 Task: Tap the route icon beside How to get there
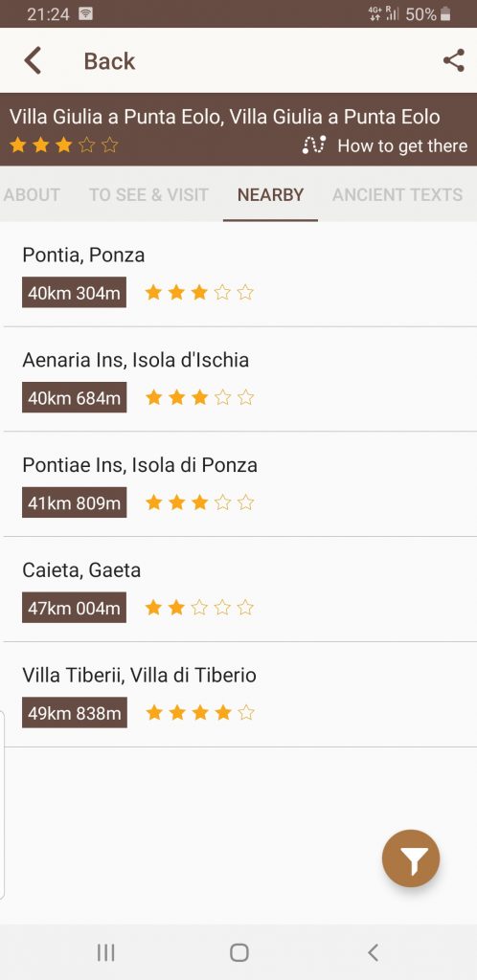point(314,145)
